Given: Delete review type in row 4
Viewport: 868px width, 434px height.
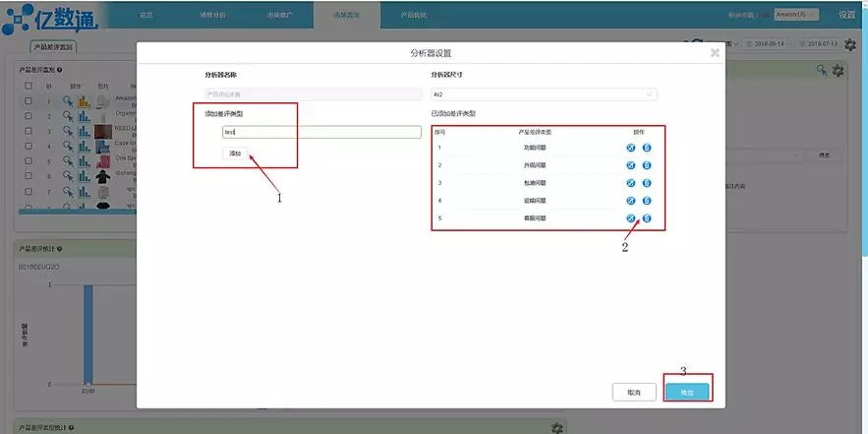Looking at the screenshot, I should pos(647,201).
